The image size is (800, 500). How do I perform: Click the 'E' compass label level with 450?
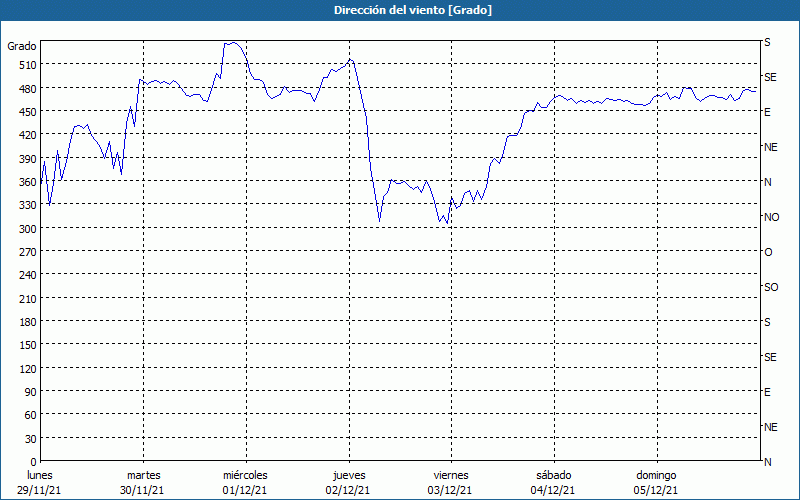(x=767, y=112)
